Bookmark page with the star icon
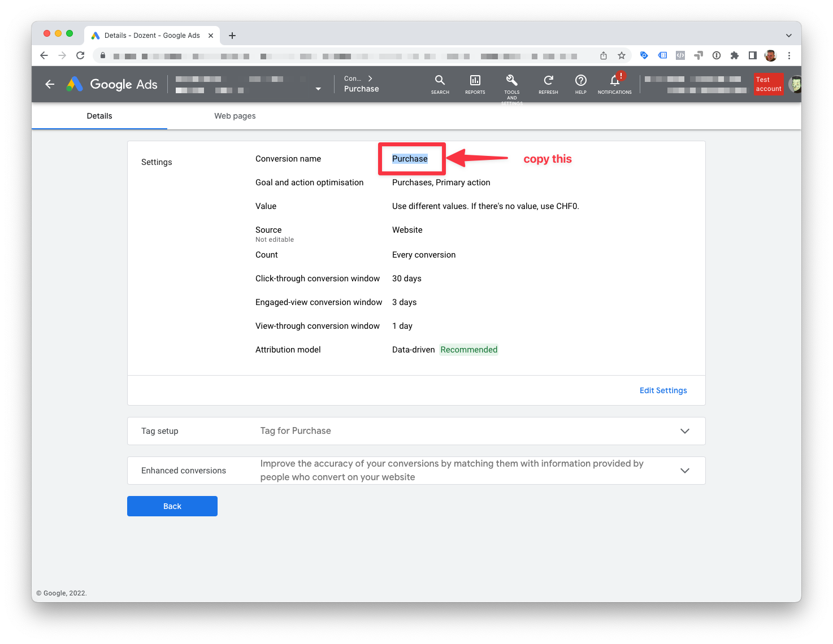 tap(622, 55)
